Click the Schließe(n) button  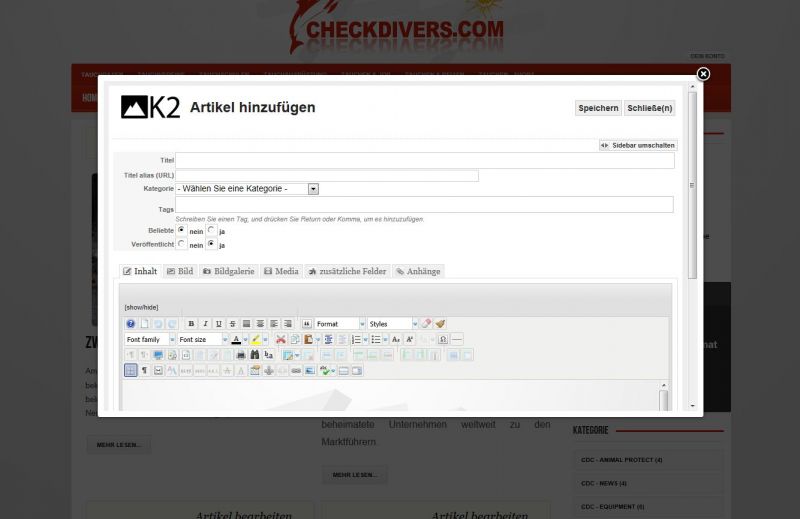pos(649,108)
